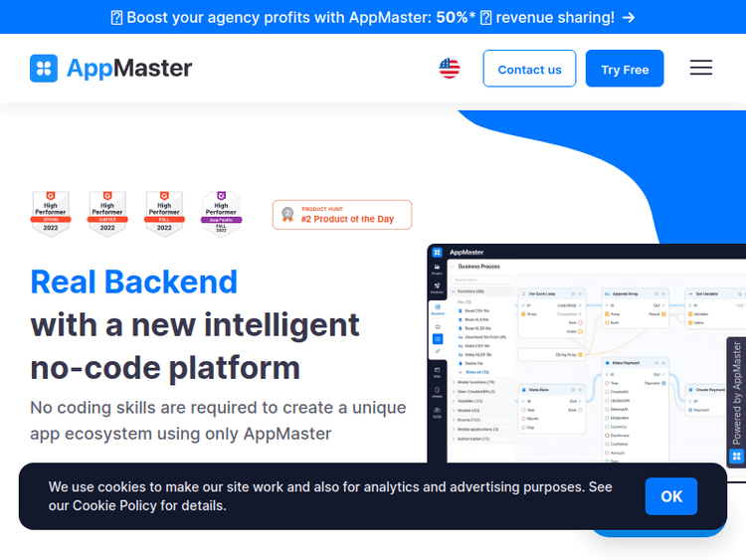The image size is (746, 560).
Task: Click the Contact us button
Action: click(x=529, y=69)
